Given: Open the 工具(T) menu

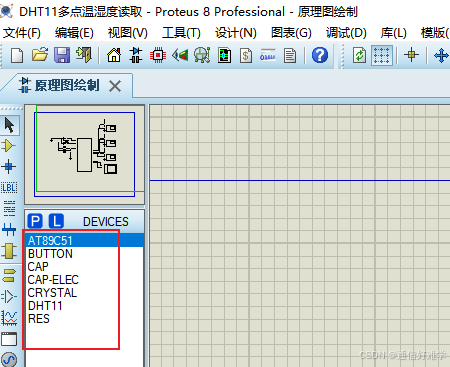Looking at the screenshot, I should tap(181, 33).
